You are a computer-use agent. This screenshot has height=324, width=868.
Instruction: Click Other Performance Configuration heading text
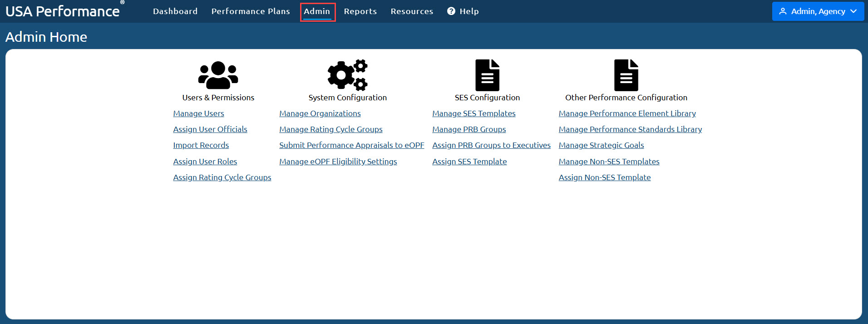click(x=626, y=98)
